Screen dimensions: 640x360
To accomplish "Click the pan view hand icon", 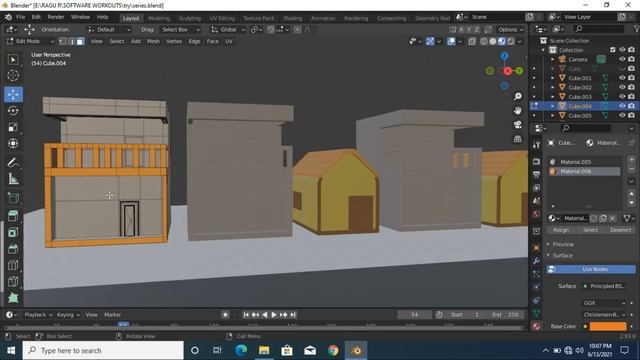I will coord(518,111).
